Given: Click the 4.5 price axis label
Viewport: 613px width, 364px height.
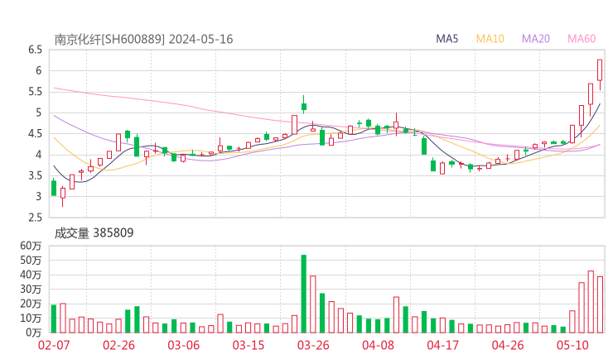Looking at the screenshot, I should 35,134.
